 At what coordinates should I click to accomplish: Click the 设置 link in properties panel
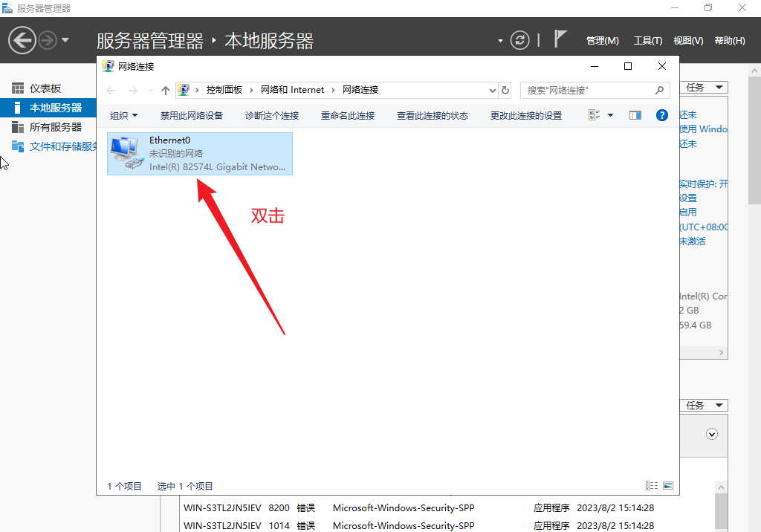tap(688, 198)
